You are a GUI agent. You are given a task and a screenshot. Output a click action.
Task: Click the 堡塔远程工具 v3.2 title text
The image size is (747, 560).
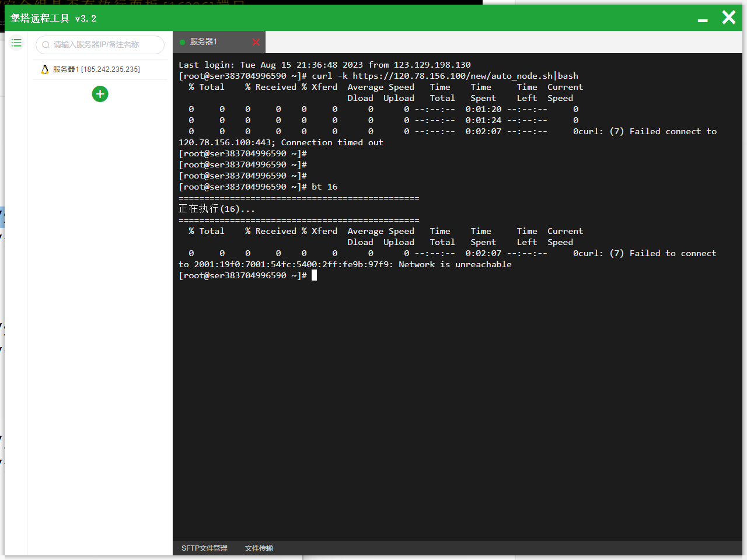[53, 19]
